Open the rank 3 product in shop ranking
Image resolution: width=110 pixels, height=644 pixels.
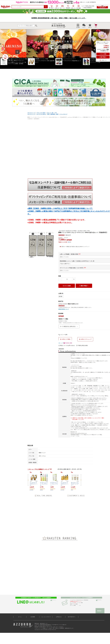(54, 478)
